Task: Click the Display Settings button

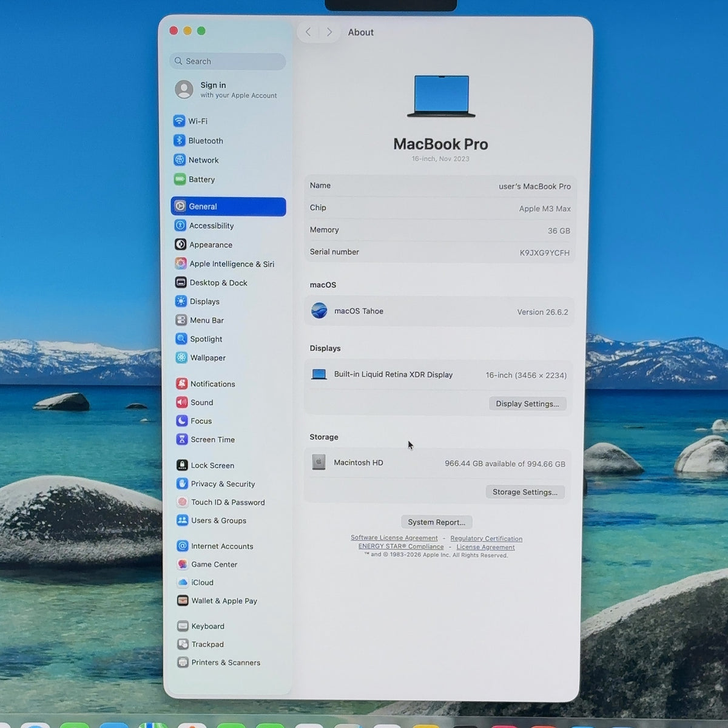Action: click(x=527, y=403)
